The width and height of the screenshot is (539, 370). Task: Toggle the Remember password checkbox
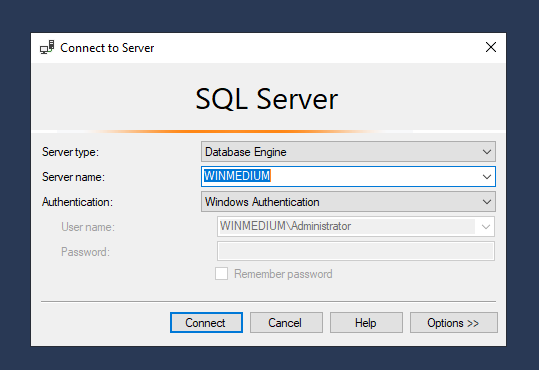(221, 274)
